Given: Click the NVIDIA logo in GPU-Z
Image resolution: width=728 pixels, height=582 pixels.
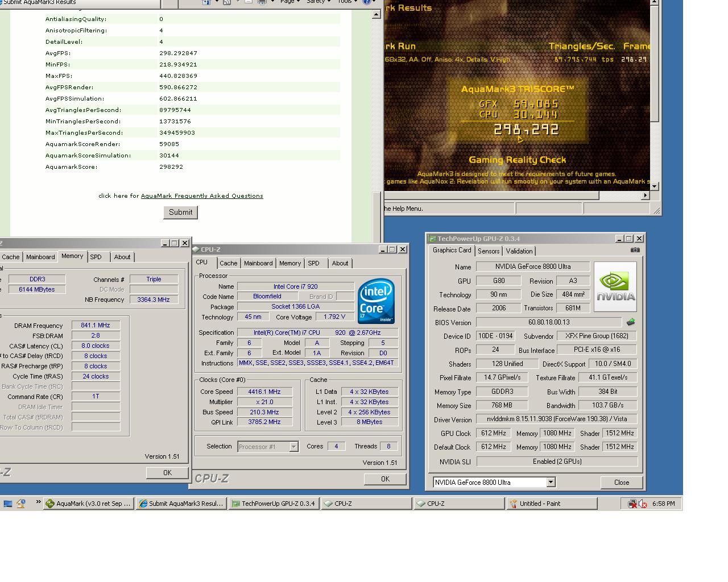Looking at the screenshot, I should (x=615, y=286).
